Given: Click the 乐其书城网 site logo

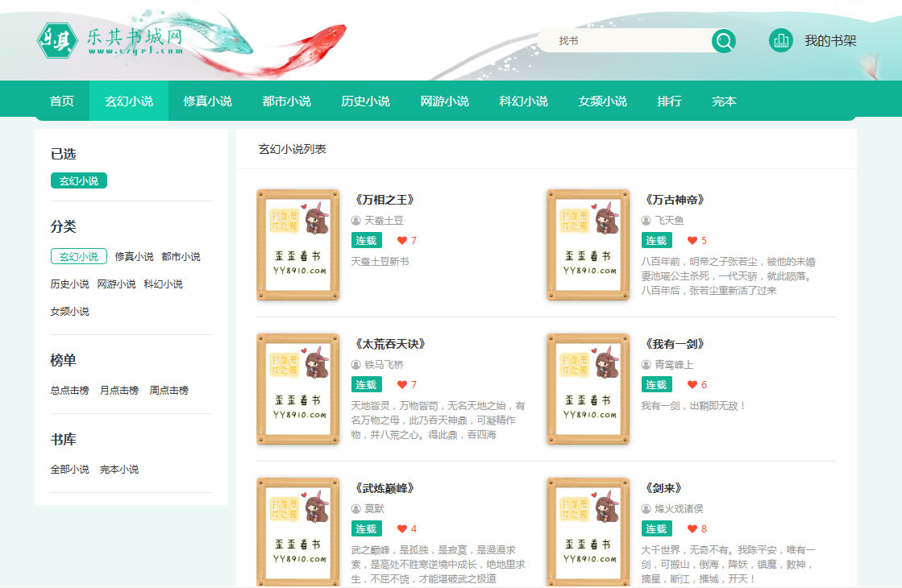Looking at the screenshot, I should [110, 40].
